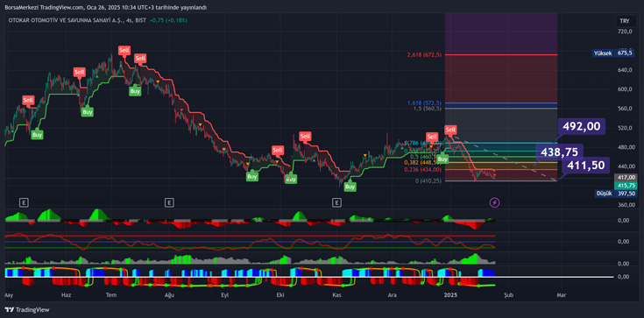Click the Yüksek 675,5 price label
Screen dimensions: 644x318
pyautogui.click(x=612, y=53)
